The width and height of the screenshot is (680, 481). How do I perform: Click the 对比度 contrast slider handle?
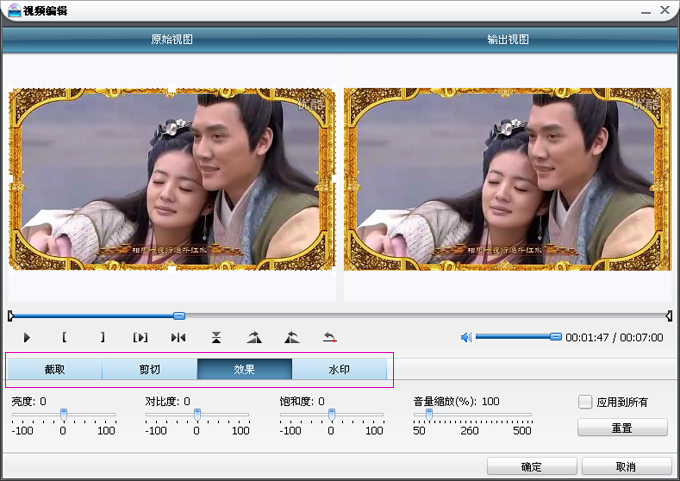(x=197, y=414)
